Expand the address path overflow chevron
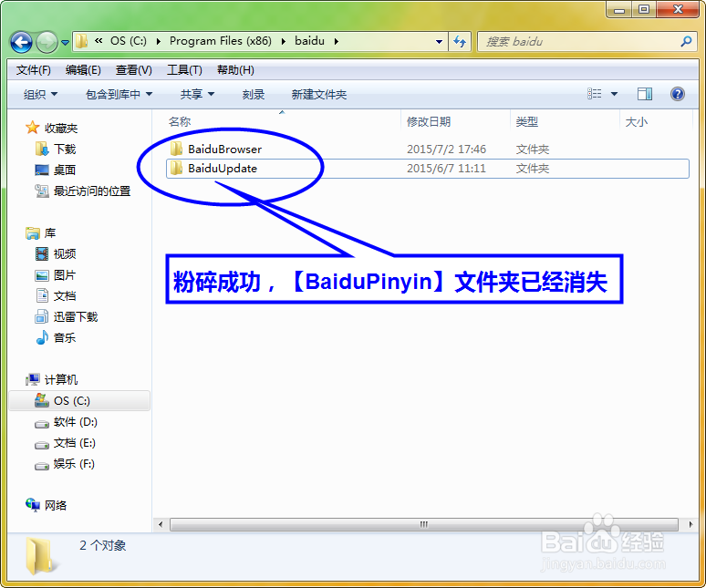This screenshot has width=706, height=588. [x=99, y=41]
